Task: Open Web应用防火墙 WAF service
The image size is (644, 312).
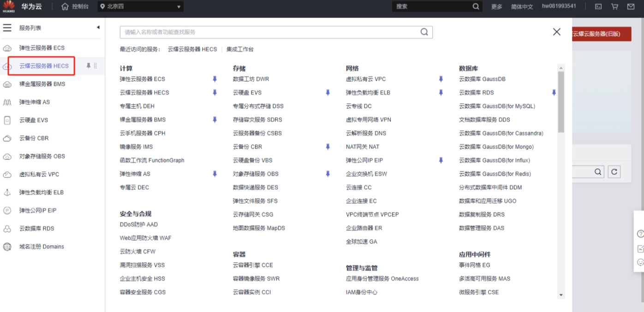Action: point(146,238)
